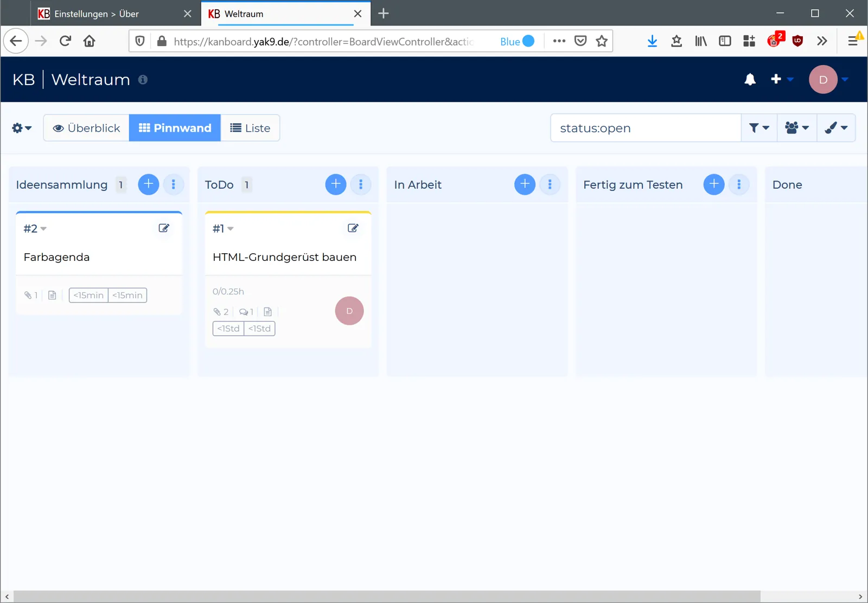Screen dimensions: 868x603
Task: Click the status:open search field
Action: click(x=646, y=128)
